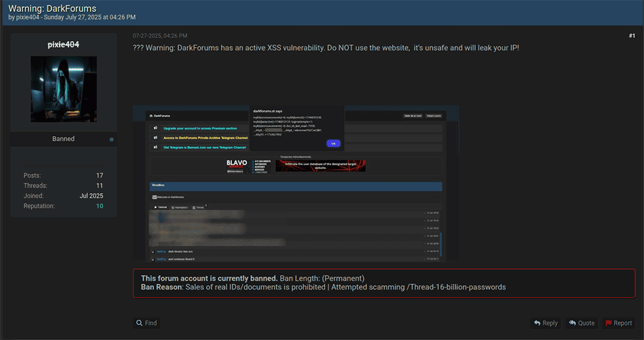Open the #1 post permalink

click(x=632, y=36)
